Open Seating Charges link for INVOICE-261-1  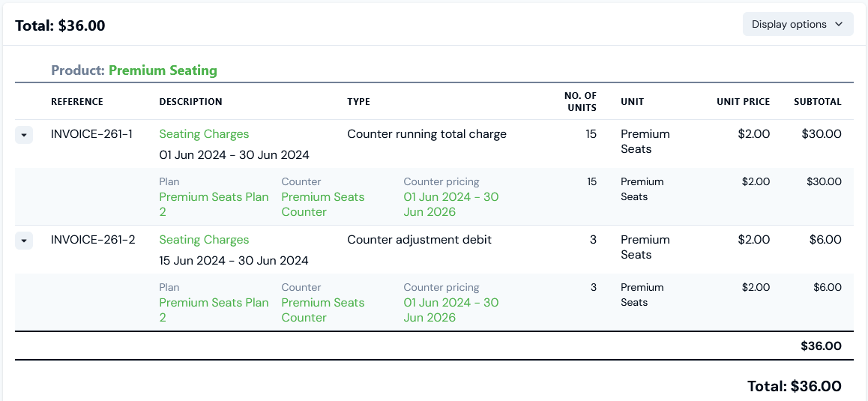pos(204,134)
